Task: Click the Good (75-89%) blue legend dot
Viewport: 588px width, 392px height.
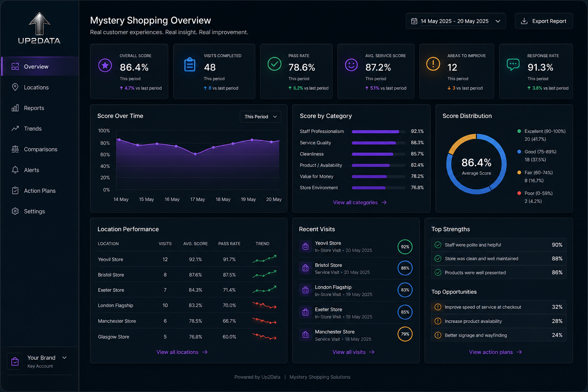Action: tap(519, 152)
